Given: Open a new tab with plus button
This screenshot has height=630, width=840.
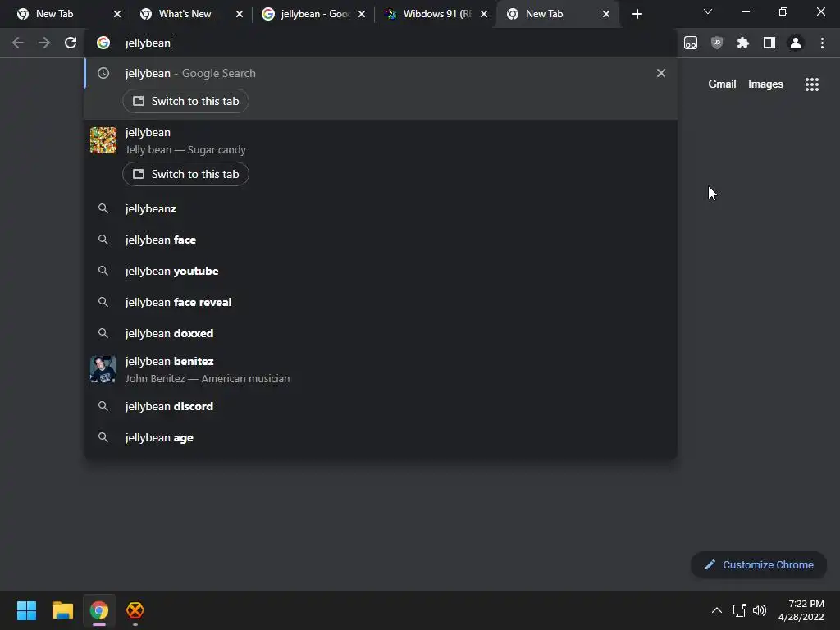Looking at the screenshot, I should [637, 14].
